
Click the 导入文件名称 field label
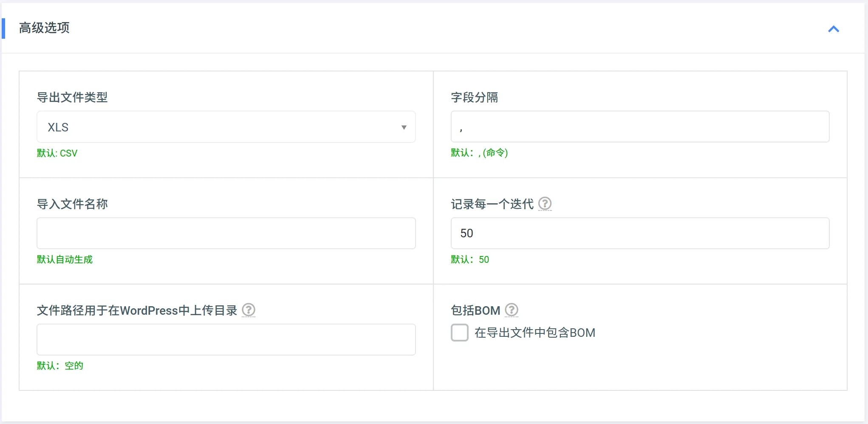pyautogui.click(x=72, y=204)
